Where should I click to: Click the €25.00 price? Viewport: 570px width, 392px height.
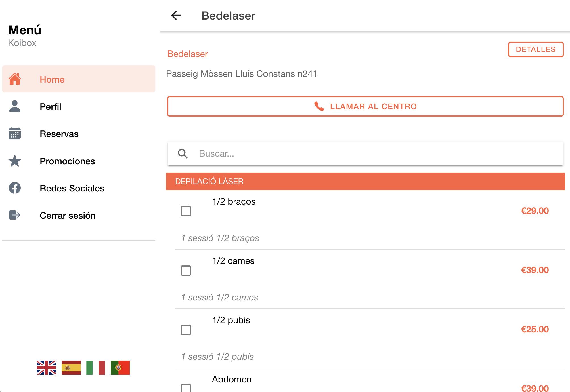click(x=535, y=329)
